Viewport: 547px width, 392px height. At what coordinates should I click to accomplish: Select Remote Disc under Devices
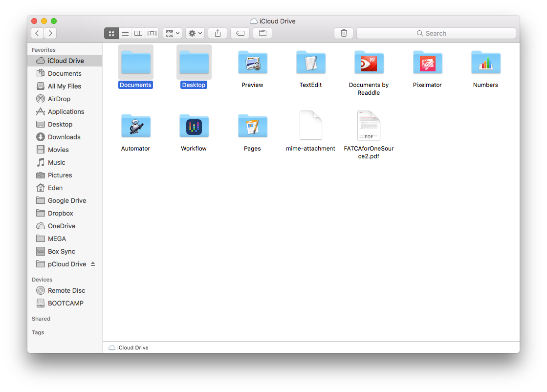click(x=65, y=290)
